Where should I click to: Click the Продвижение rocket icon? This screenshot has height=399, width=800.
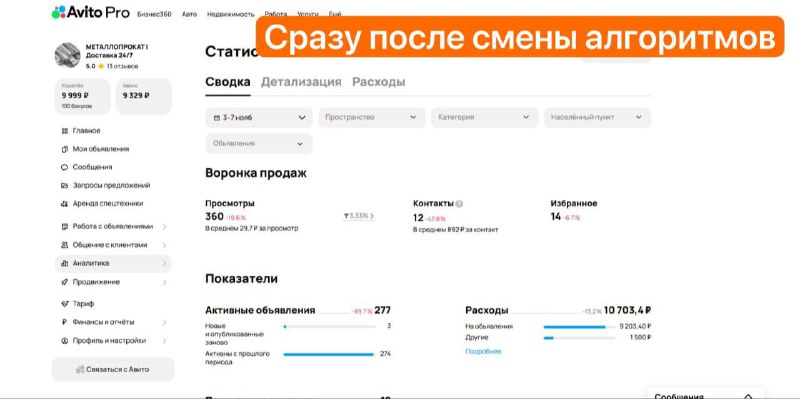(x=64, y=282)
